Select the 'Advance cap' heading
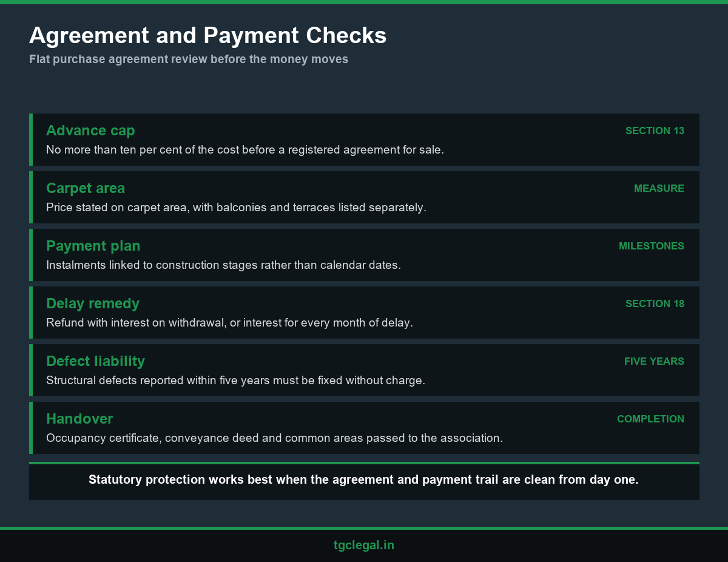Screen dimensions: 728x562 tap(90, 130)
